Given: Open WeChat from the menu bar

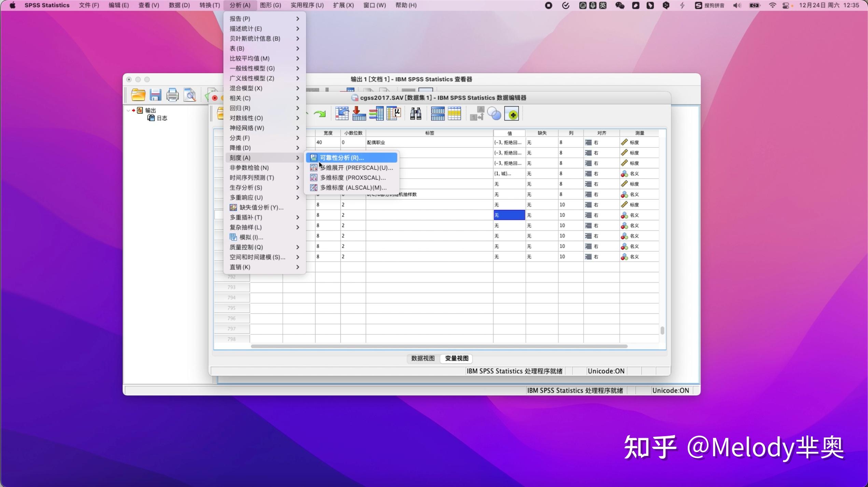Looking at the screenshot, I should pos(620,5).
